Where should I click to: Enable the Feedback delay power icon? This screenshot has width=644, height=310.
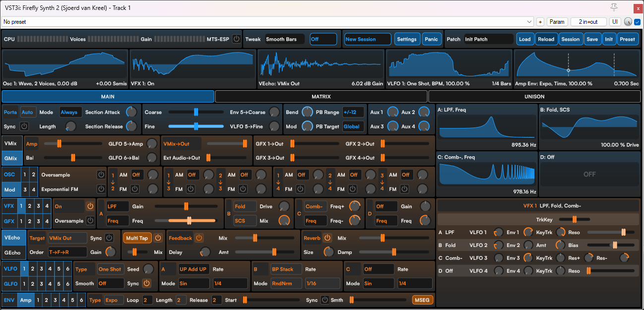[x=199, y=238]
